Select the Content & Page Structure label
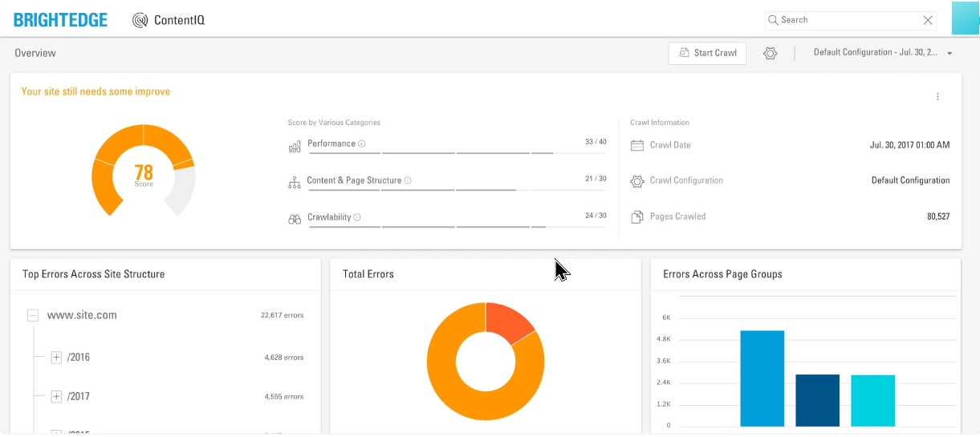Image resolution: width=980 pixels, height=437 pixels. point(354,180)
